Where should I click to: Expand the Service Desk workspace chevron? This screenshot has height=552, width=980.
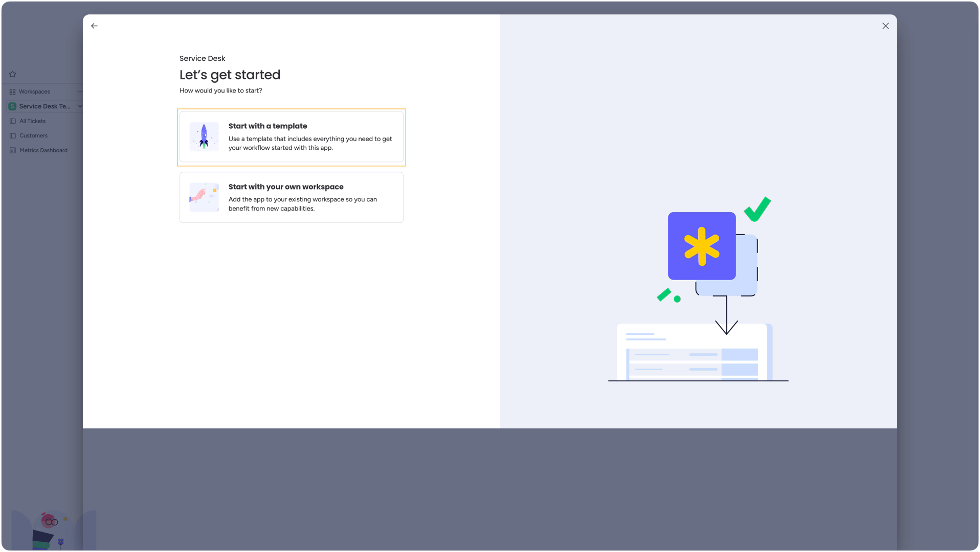click(x=80, y=106)
